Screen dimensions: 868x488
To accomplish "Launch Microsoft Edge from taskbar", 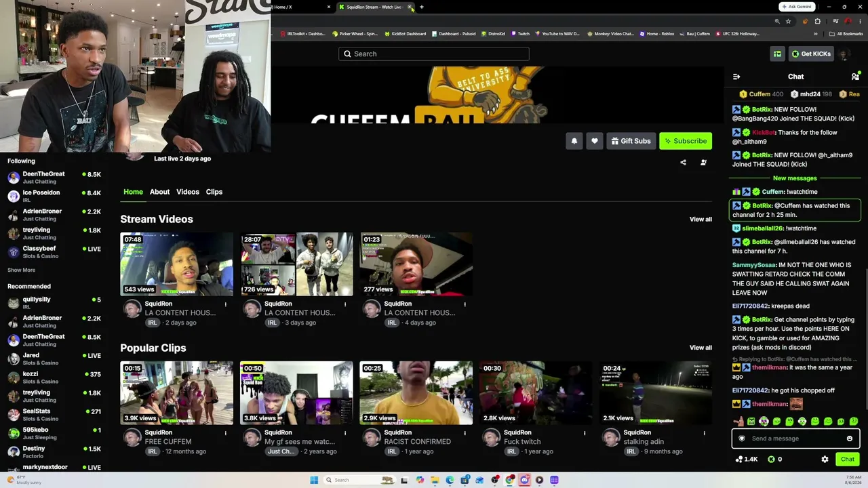I will coord(450,480).
